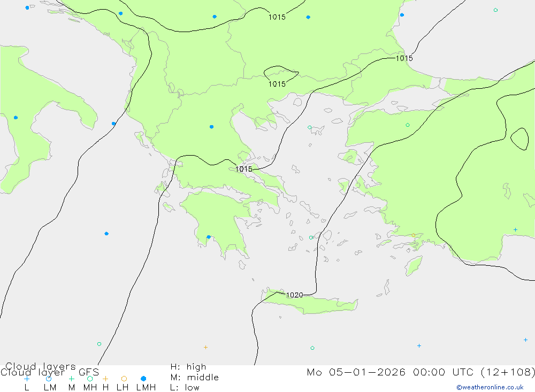Click the 1020 isobar label above Crete
Viewport: 535px width, 392px height.
tap(294, 295)
